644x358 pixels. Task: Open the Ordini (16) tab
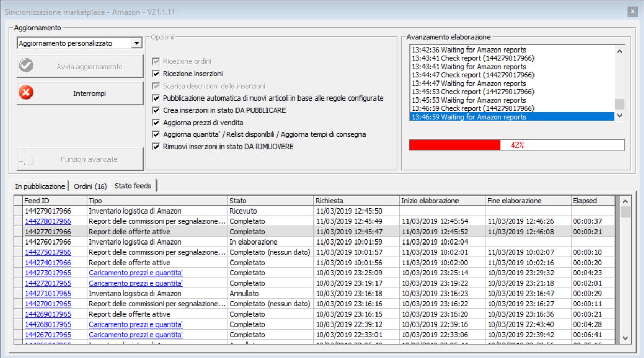pyautogui.click(x=90, y=186)
